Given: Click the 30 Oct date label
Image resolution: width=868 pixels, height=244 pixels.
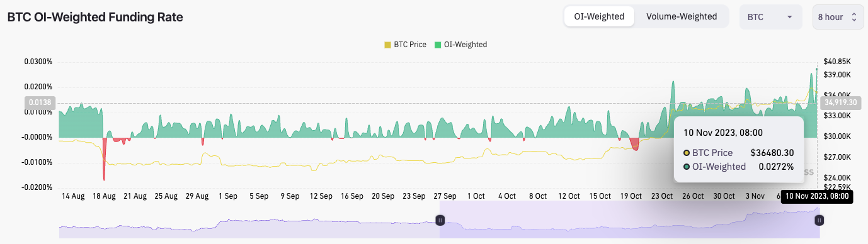Looking at the screenshot, I should click(724, 196).
